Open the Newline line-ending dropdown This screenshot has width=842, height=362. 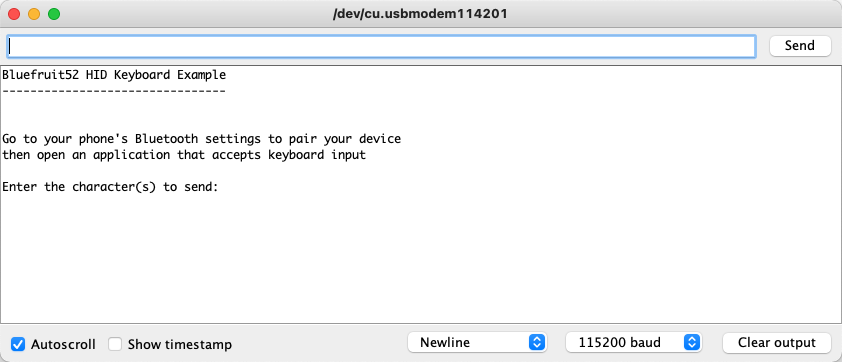coord(477,343)
